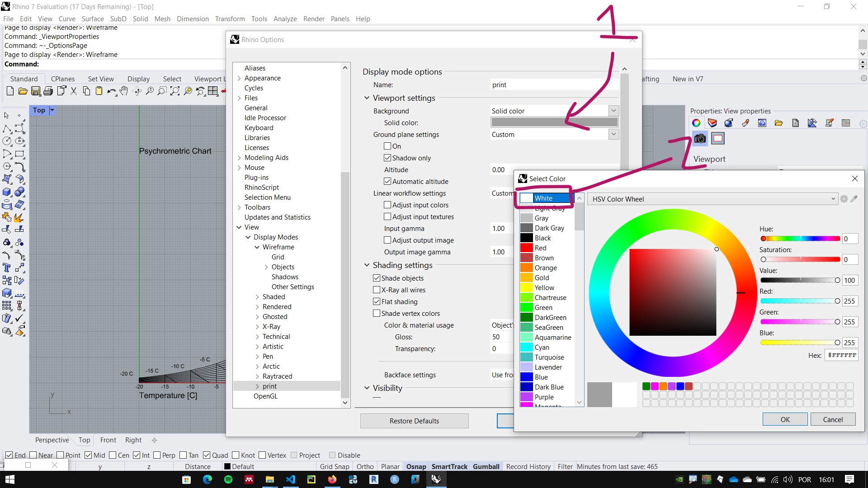Enable X-Ray all wires checkbox

coord(377,290)
